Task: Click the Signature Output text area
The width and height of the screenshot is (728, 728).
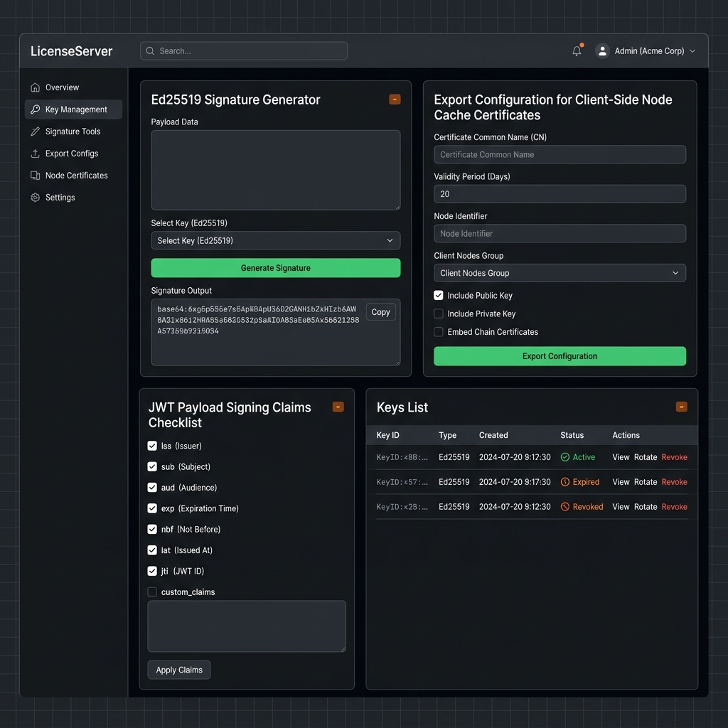Action: click(276, 332)
